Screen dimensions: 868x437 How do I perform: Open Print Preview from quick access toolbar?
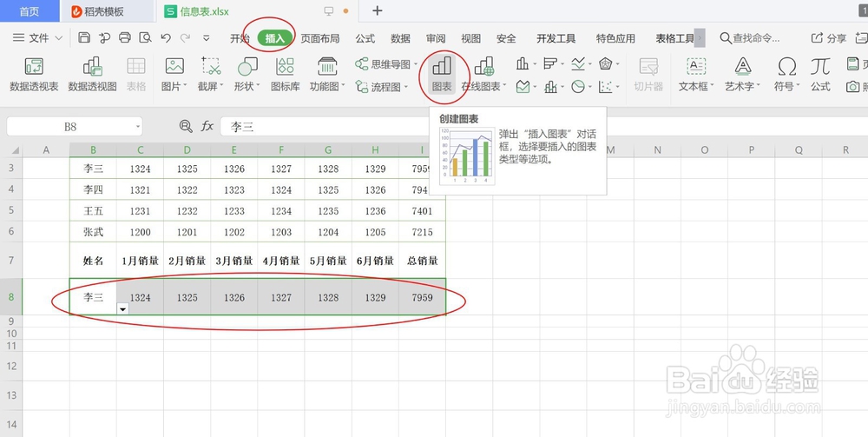pos(145,37)
